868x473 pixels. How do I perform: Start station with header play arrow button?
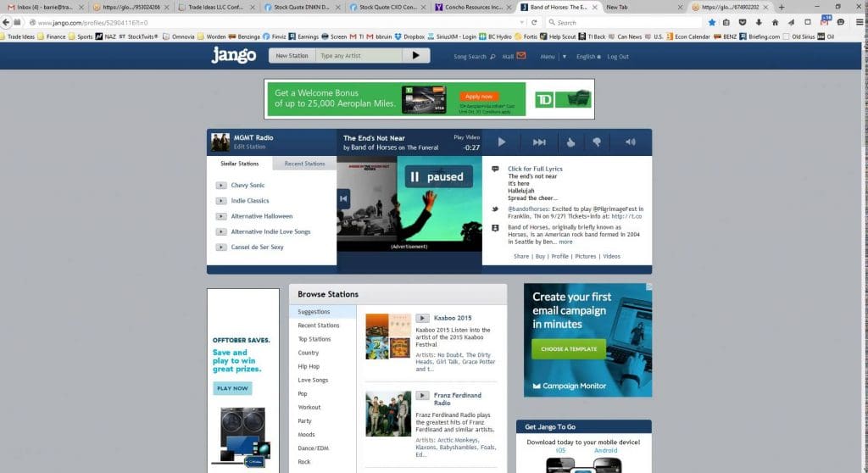415,55
